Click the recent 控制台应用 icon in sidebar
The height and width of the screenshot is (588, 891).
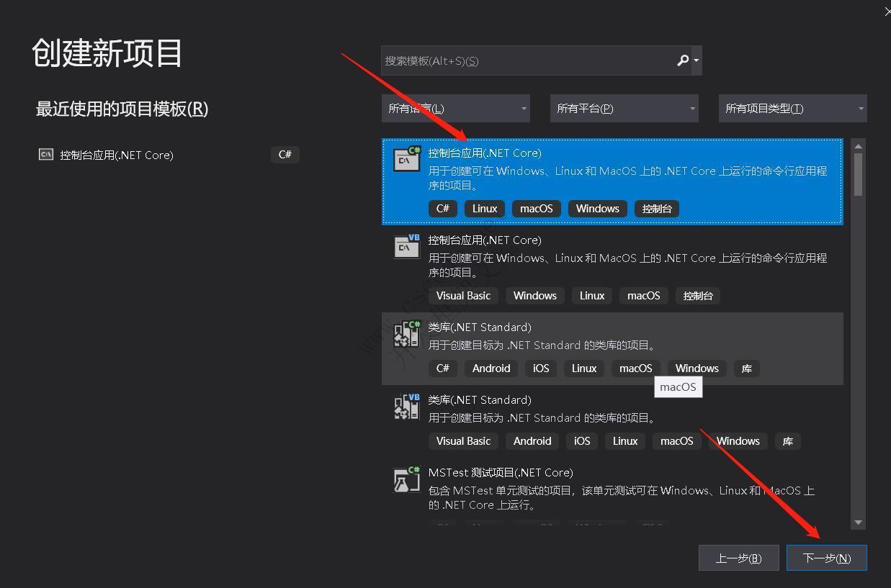(45, 154)
